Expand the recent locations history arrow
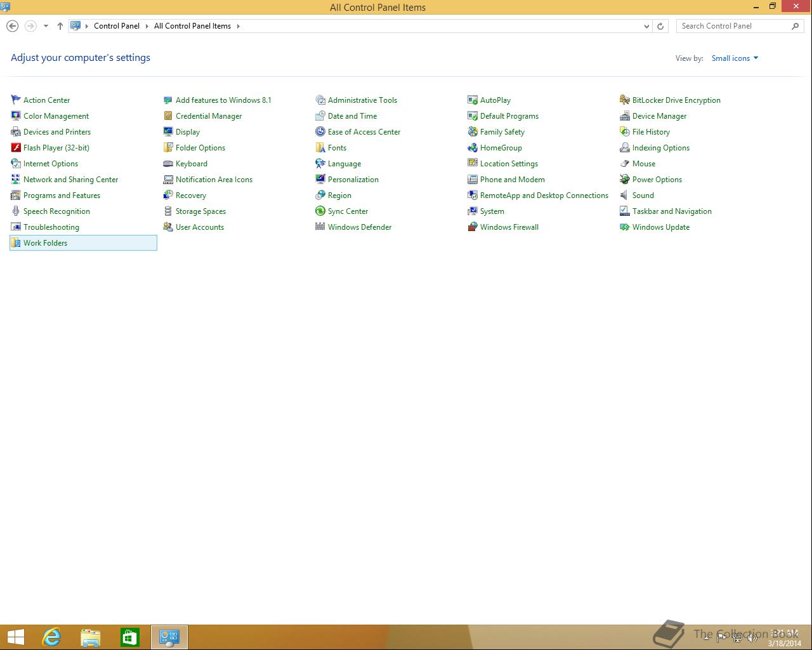Image resolution: width=812 pixels, height=650 pixels. coord(46,26)
